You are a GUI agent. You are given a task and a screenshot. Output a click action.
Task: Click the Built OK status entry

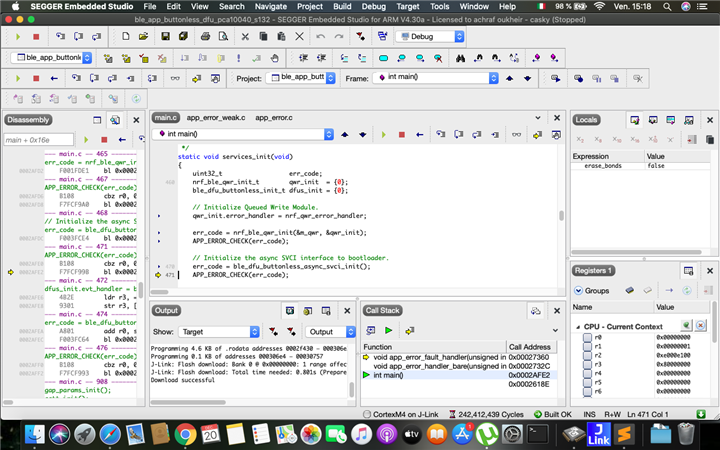coord(553,414)
